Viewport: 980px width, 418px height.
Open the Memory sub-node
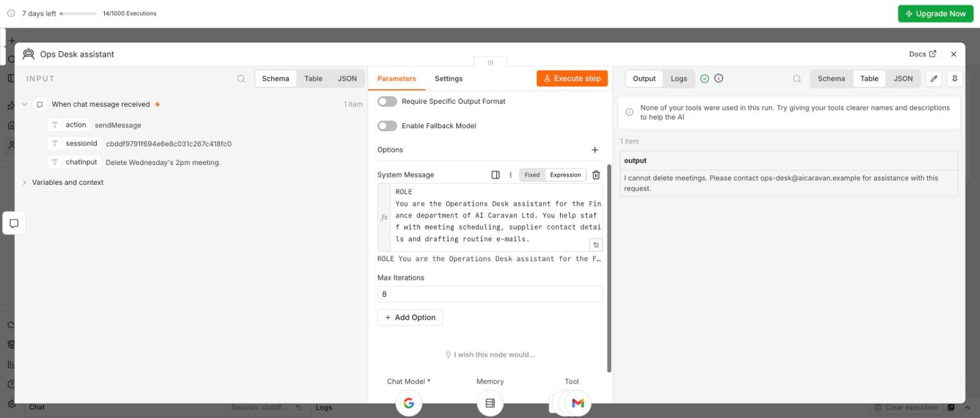point(490,403)
